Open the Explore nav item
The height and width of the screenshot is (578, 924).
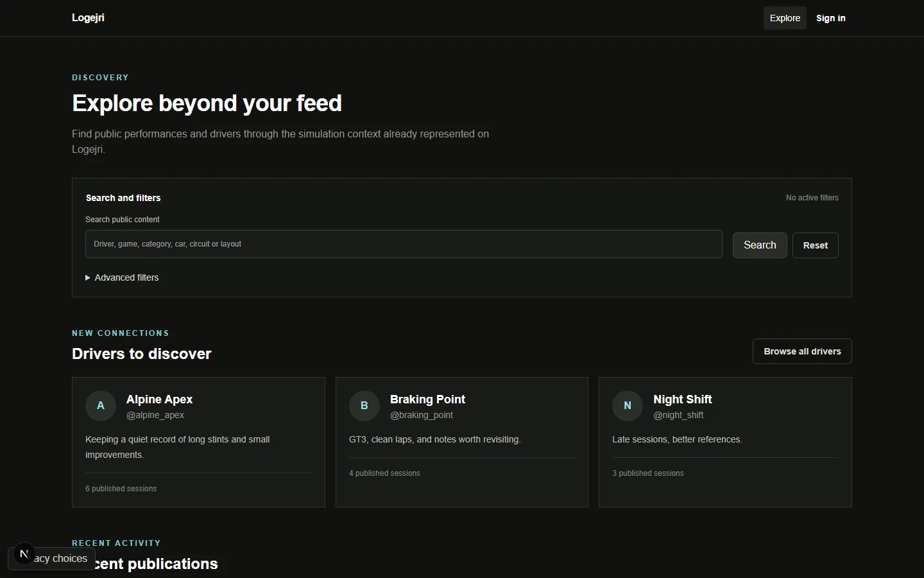pos(785,18)
